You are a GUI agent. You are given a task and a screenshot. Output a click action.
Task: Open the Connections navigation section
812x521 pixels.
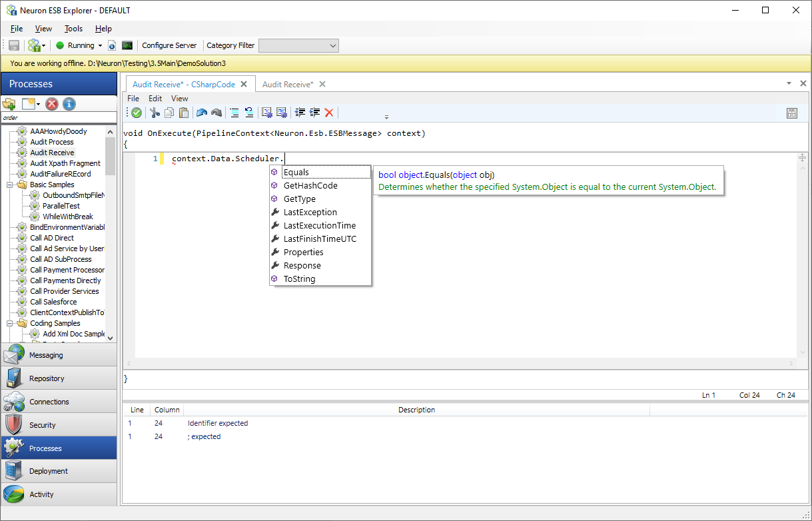[x=59, y=402]
